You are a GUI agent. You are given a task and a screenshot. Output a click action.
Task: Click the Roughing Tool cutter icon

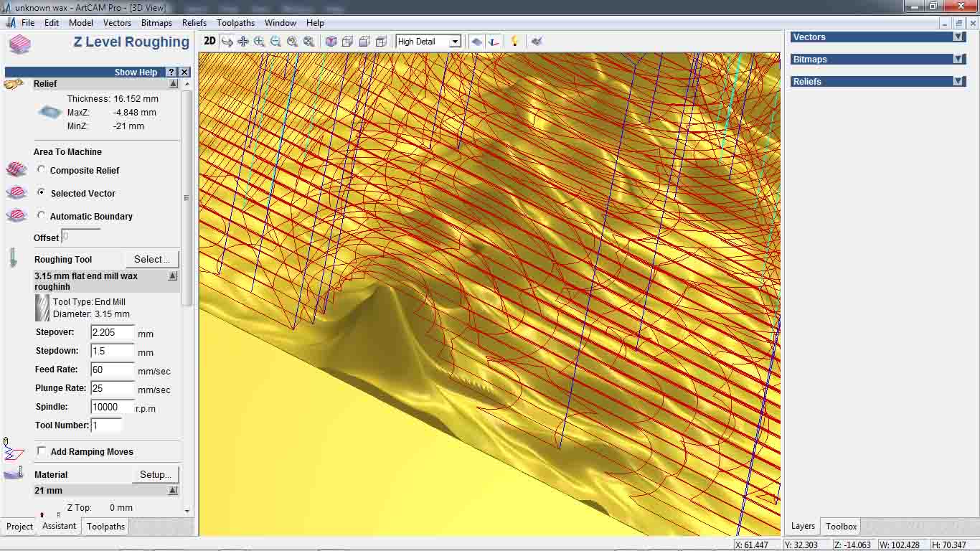coord(13,258)
